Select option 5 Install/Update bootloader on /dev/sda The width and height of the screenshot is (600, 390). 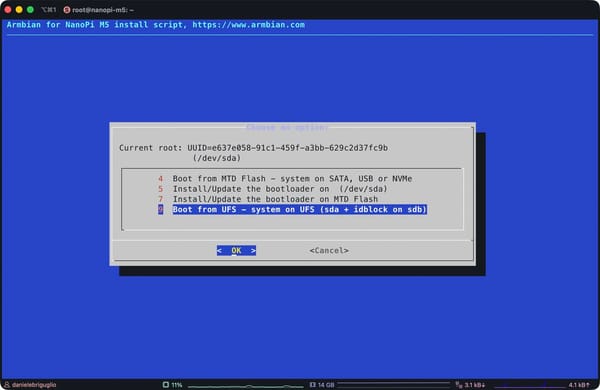[273, 189]
